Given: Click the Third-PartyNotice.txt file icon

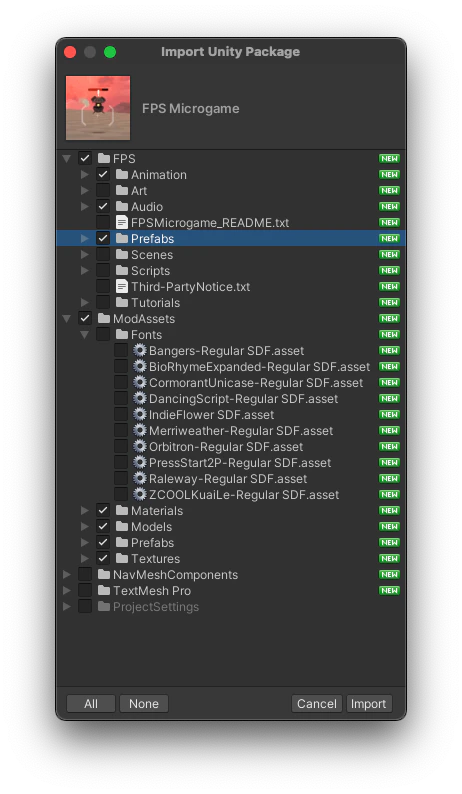Looking at the screenshot, I should point(122,287).
